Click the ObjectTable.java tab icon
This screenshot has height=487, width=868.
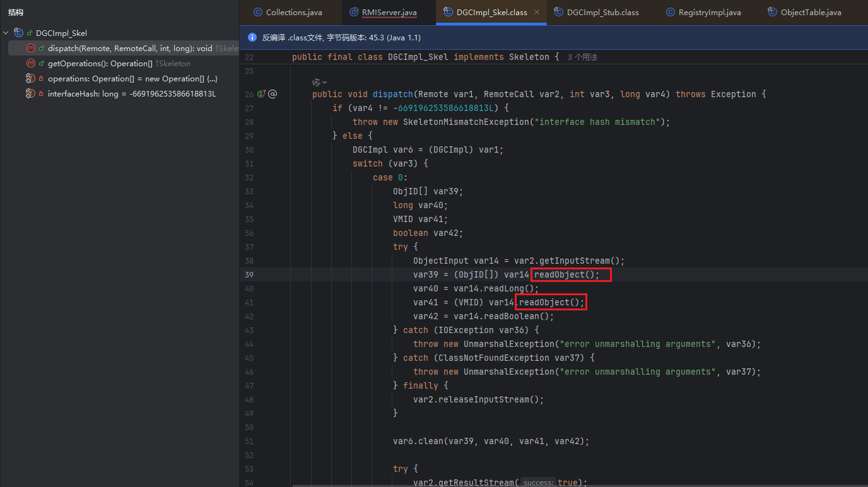pos(772,13)
